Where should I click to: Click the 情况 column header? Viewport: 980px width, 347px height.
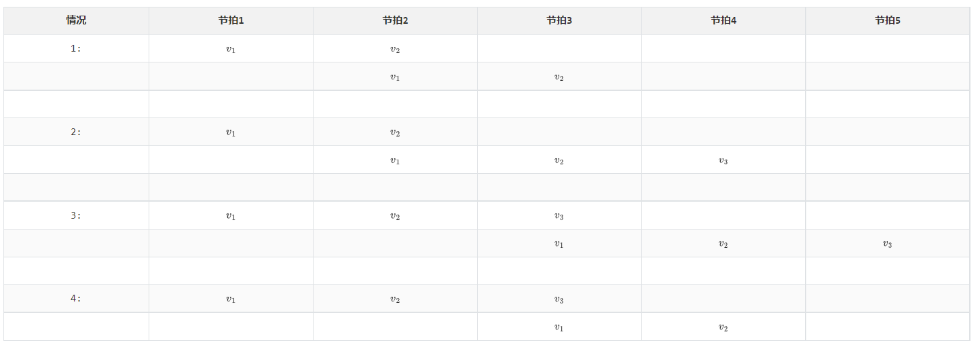[x=76, y=20]
